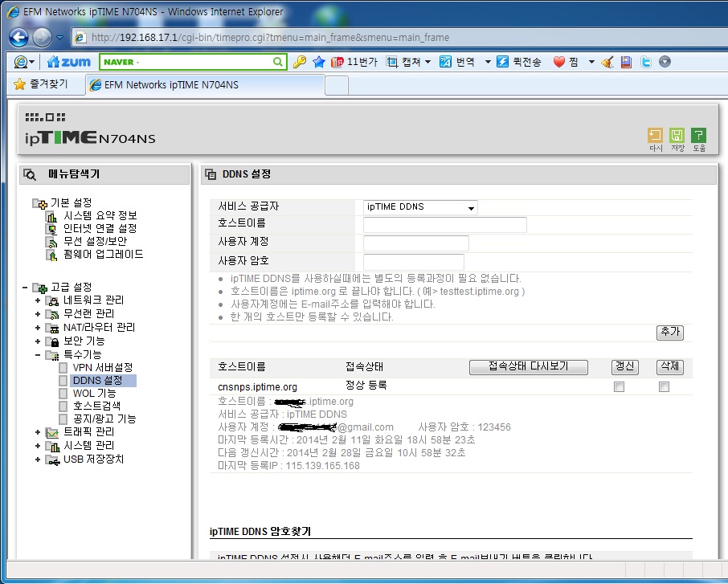Open the WOL 기능 menu item
The height and width of the screenshot is (584, 728).
coord(94,393)
